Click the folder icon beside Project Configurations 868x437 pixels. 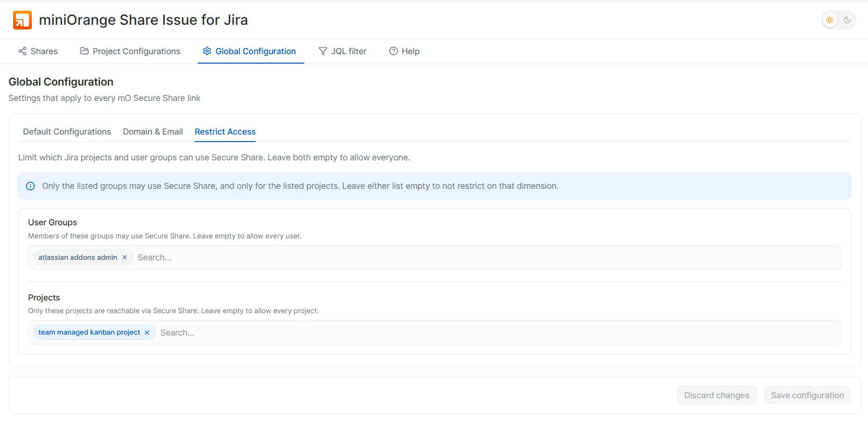click(x=84, y=51)
